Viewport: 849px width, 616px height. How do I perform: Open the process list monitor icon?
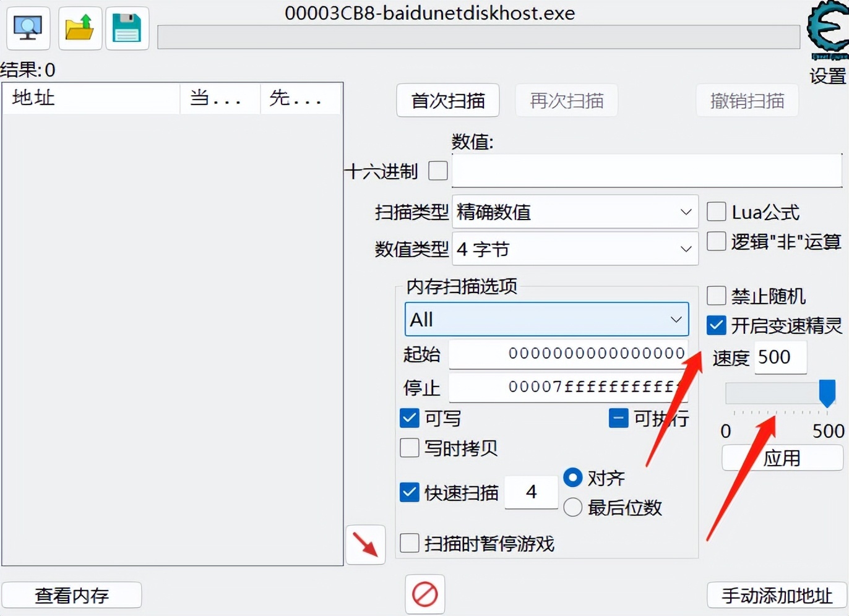(28, 28)
